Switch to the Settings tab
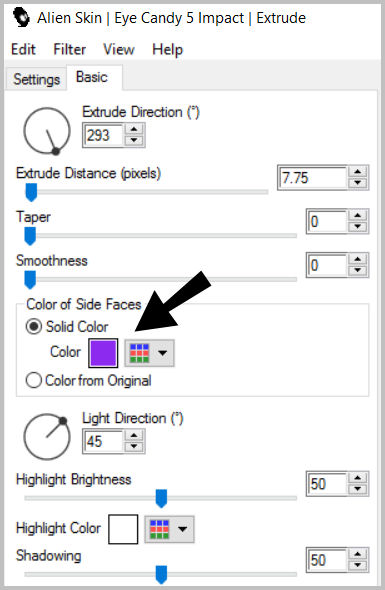Image resolution: width=385 pixels, height=590 pixels. (x=37, y=79)
